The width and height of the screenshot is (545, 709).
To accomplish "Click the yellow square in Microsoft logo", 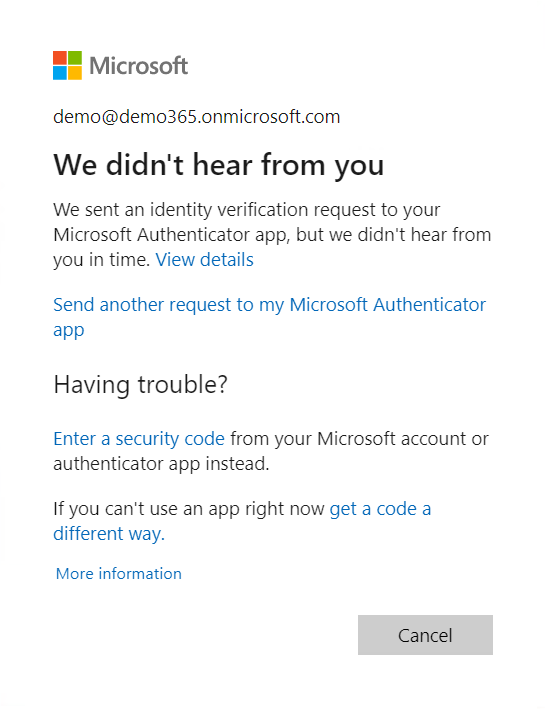I will [75, 73].
